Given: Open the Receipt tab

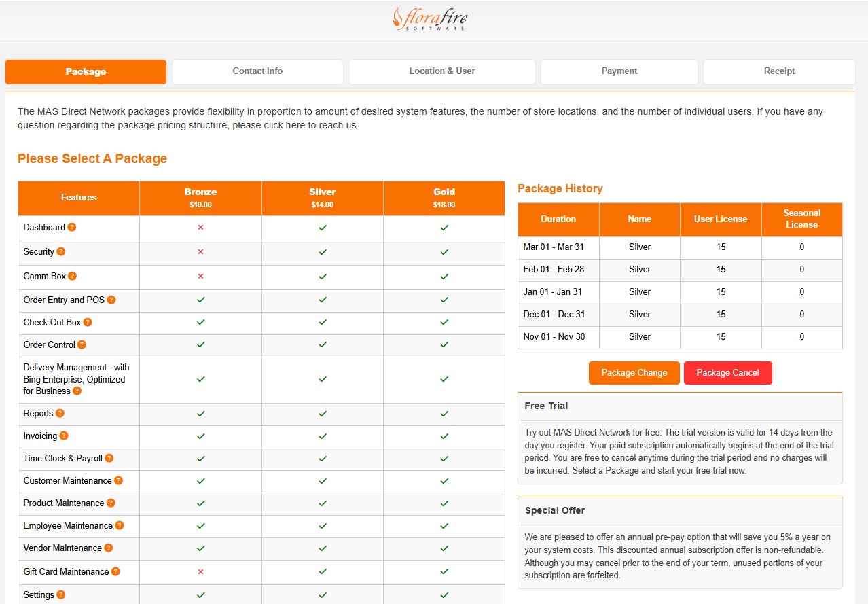Looking at the screenshot, I should [779, 72].
